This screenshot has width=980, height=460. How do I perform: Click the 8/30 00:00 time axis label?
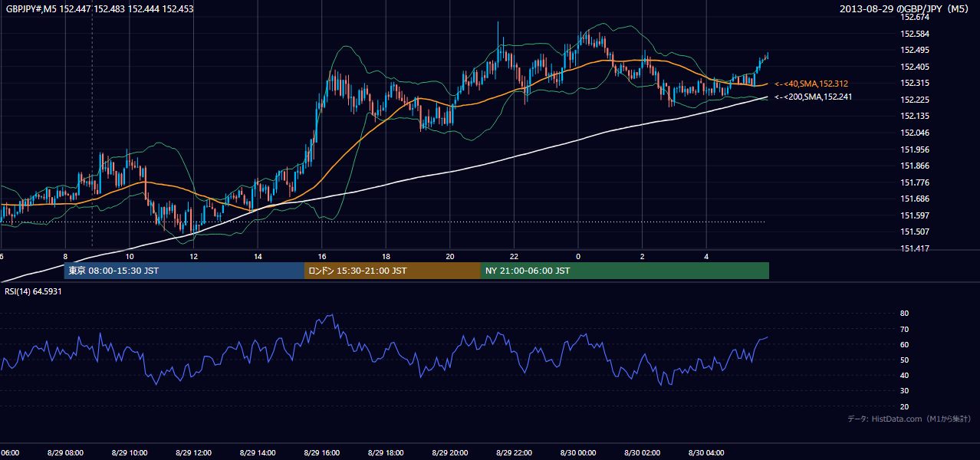(578, 453)
